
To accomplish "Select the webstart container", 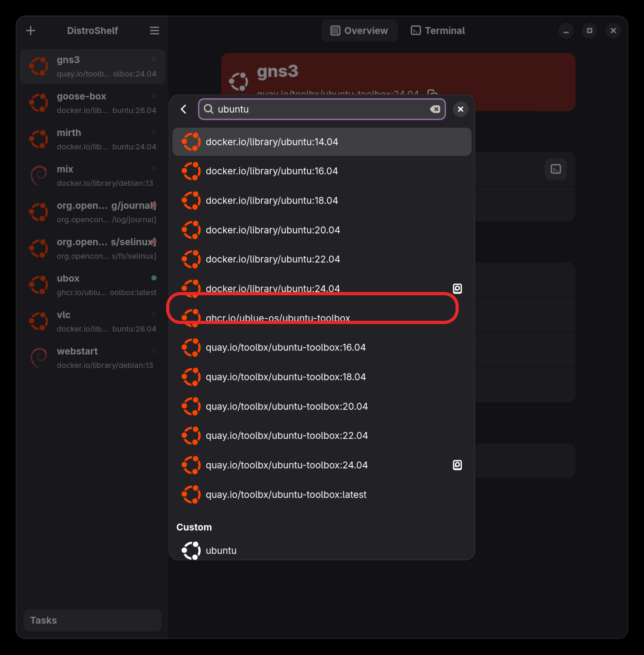I will coord(93,358).
